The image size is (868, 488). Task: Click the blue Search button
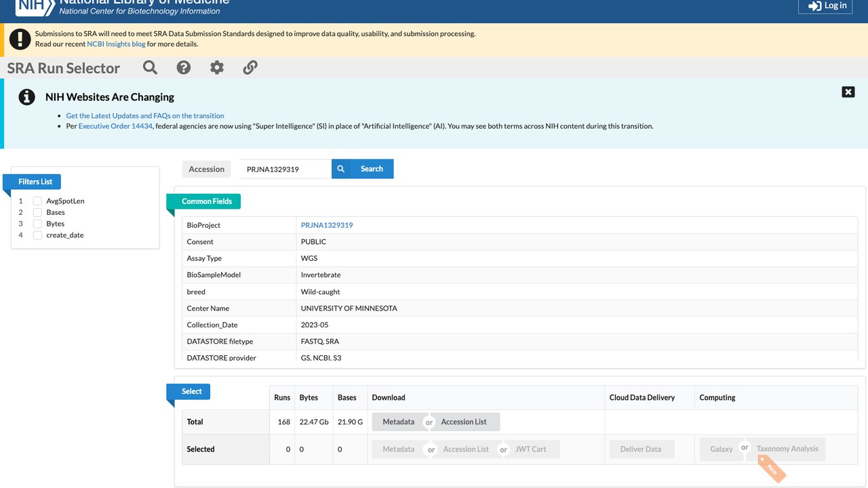pos(362,169)
